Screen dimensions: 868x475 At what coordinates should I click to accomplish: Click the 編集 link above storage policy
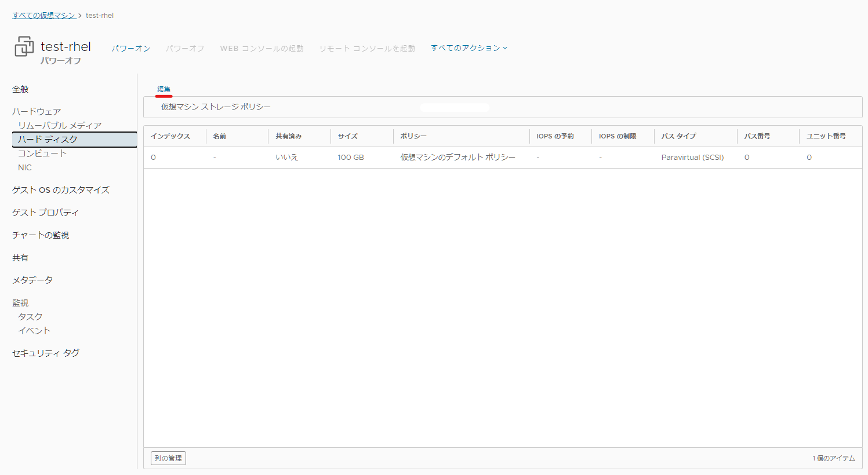(164, 89)
